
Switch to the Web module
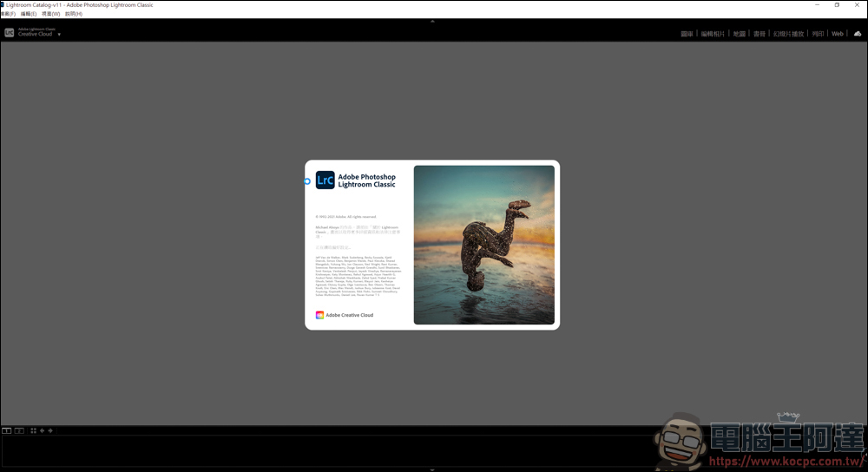click(837, 34)
